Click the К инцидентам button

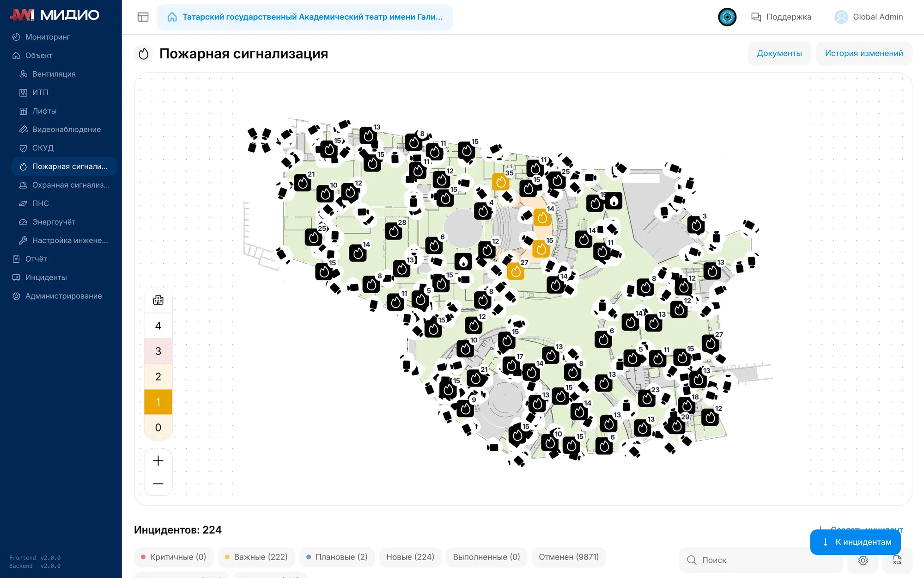pos(856,542)
